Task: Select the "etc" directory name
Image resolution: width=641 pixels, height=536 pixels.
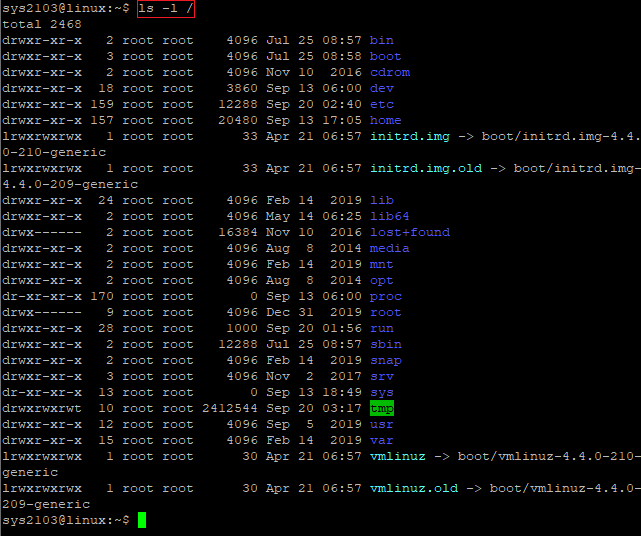Action: pos(381,104)
